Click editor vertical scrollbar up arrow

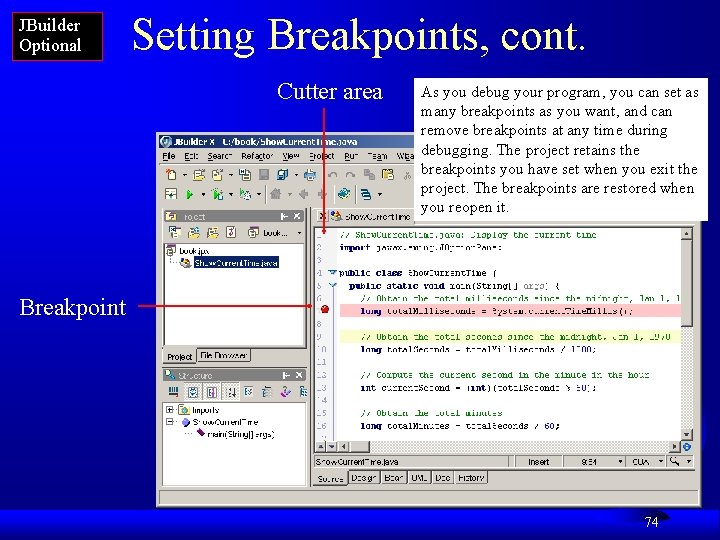coord(686,234)
